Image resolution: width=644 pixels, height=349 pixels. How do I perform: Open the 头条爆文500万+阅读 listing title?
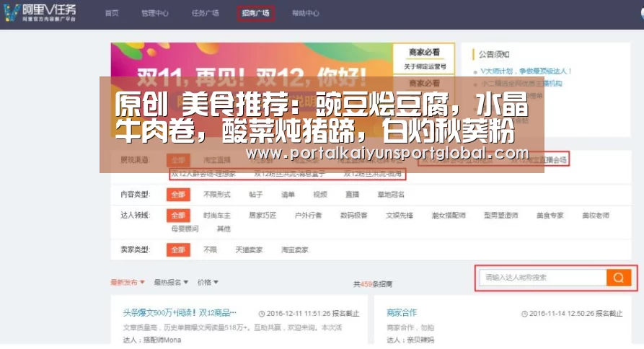(180, 313)
